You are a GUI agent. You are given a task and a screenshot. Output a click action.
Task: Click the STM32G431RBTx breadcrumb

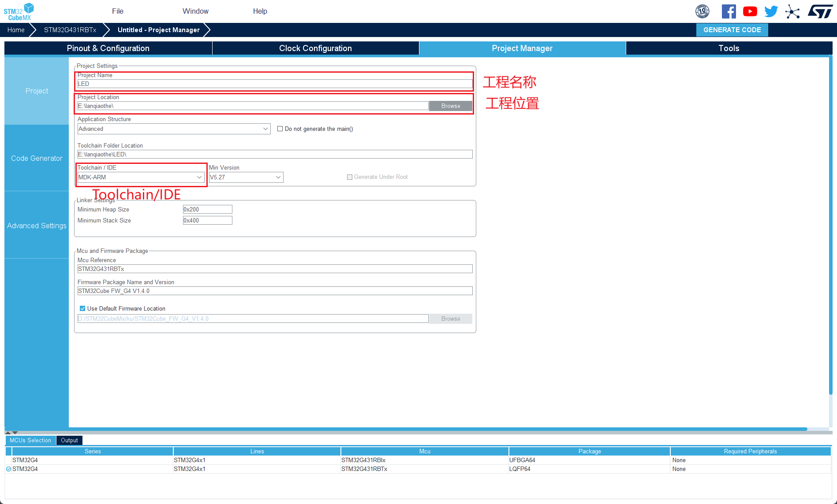tap(70, 30)
